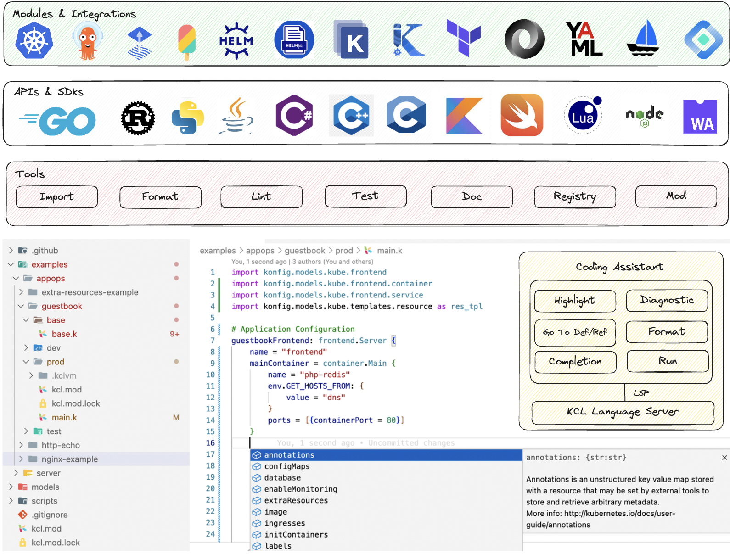Click the Kotlin logo
The height and width of the screenshot is (560, 730).
pos(464,116)
